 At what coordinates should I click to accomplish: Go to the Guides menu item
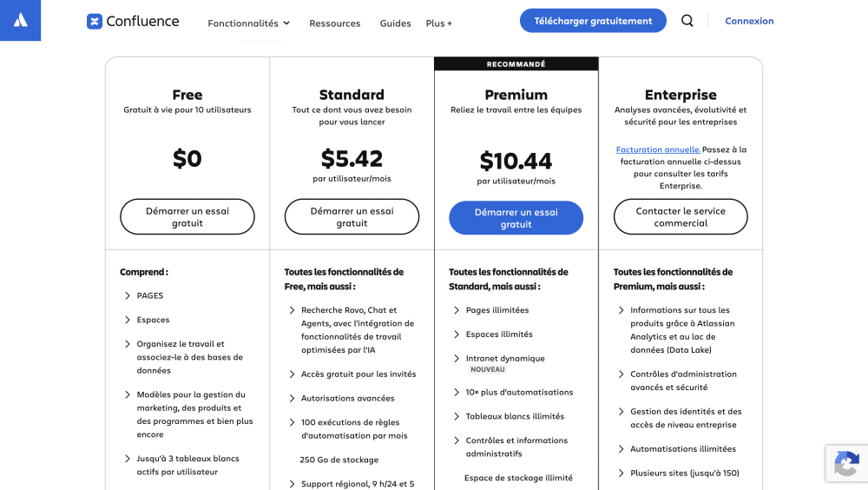pos(395,23)
